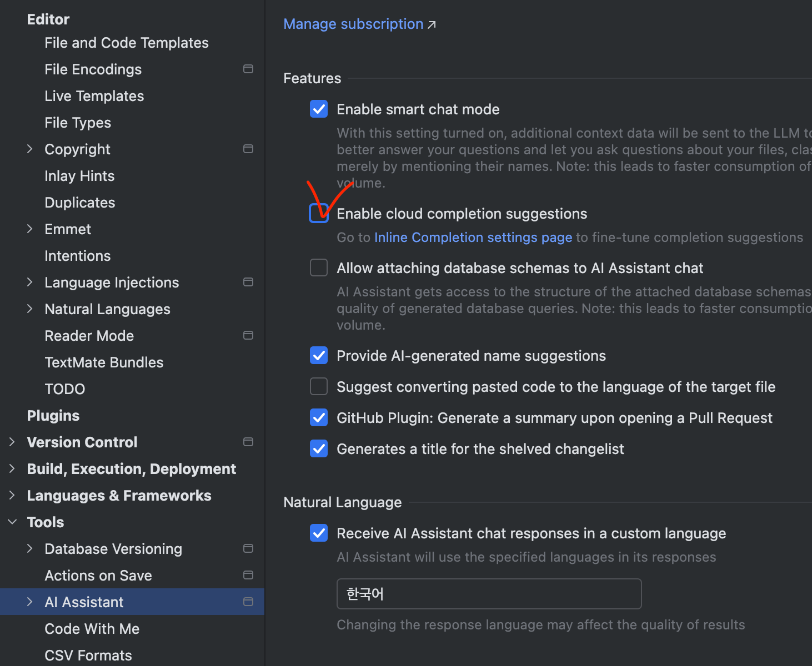
Task: Open the Plugins settings page
Action: [x=53, y=416]
